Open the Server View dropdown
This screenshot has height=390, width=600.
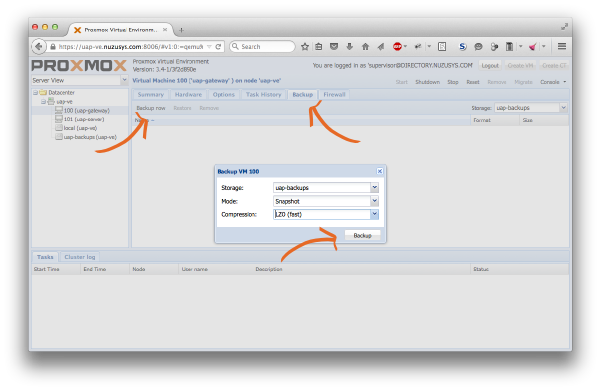(124, 80)
